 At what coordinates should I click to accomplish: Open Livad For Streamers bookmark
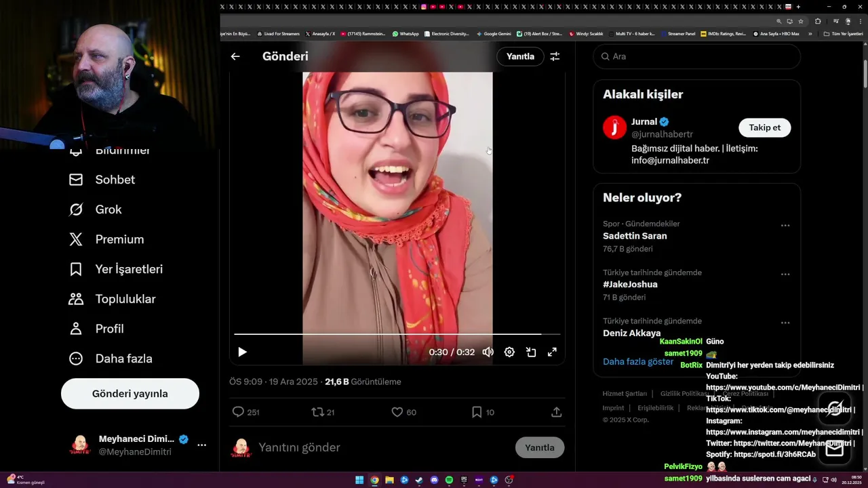278,33
